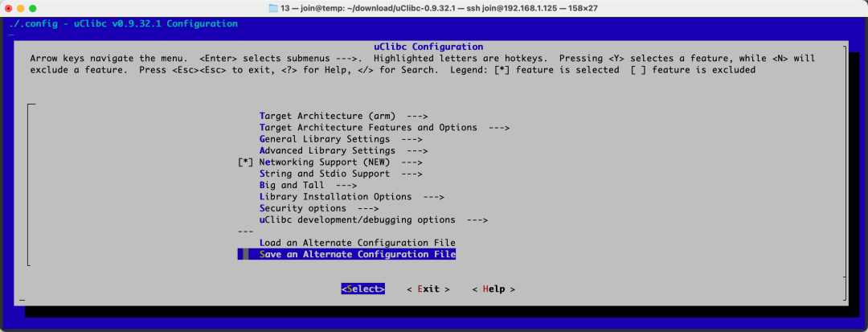Click the uClibc Configuration dialog title
This screenshot has height=332, width=868.
click(428, 47)
